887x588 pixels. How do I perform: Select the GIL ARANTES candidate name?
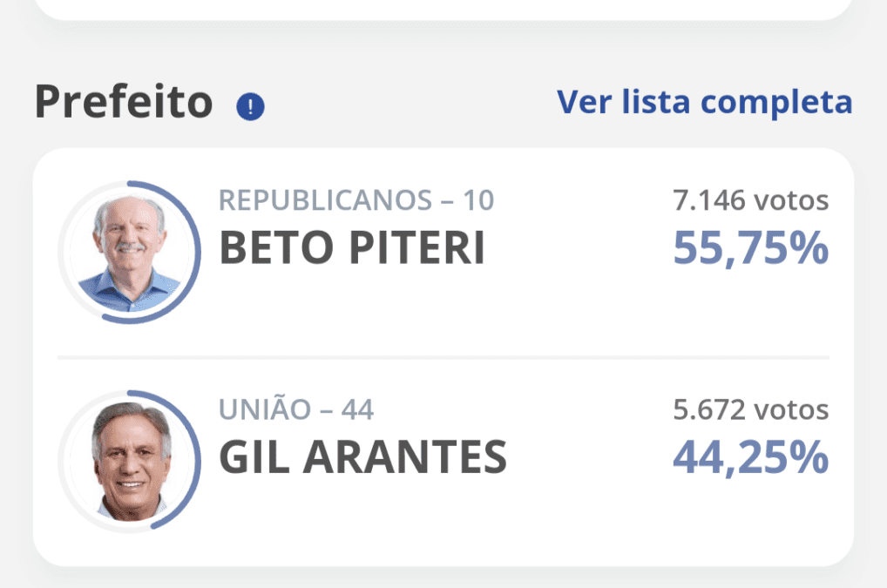(362, 457)
